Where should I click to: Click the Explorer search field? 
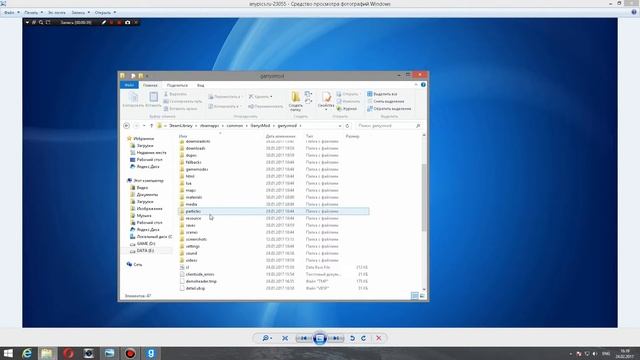coord(389,126)
